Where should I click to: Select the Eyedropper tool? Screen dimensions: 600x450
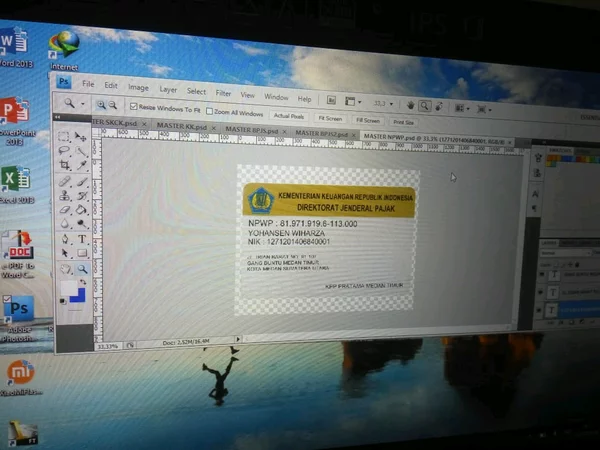[81, 165]
